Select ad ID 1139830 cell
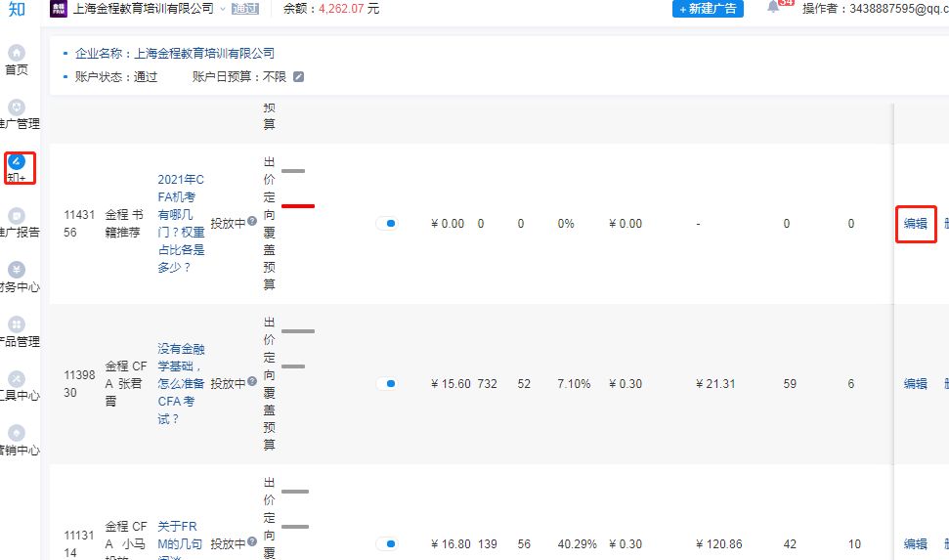Image resolution: width=949 pixels, height=560 pixels. tap(79, 384)
